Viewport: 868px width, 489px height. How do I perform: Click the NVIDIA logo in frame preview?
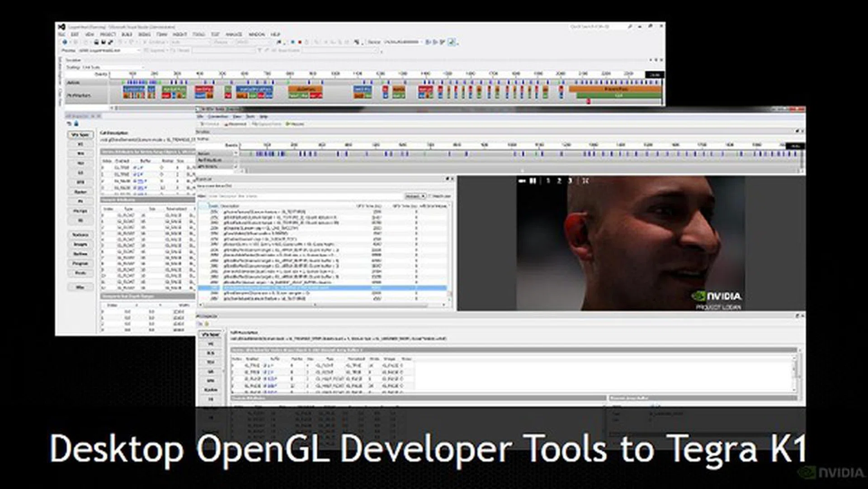pos(717,296)
